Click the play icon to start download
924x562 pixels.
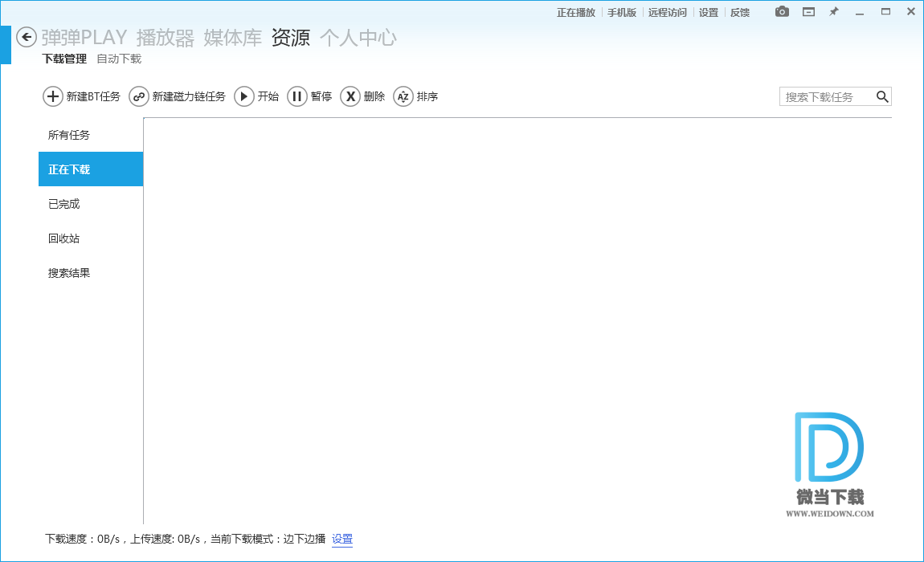point(244,96)
